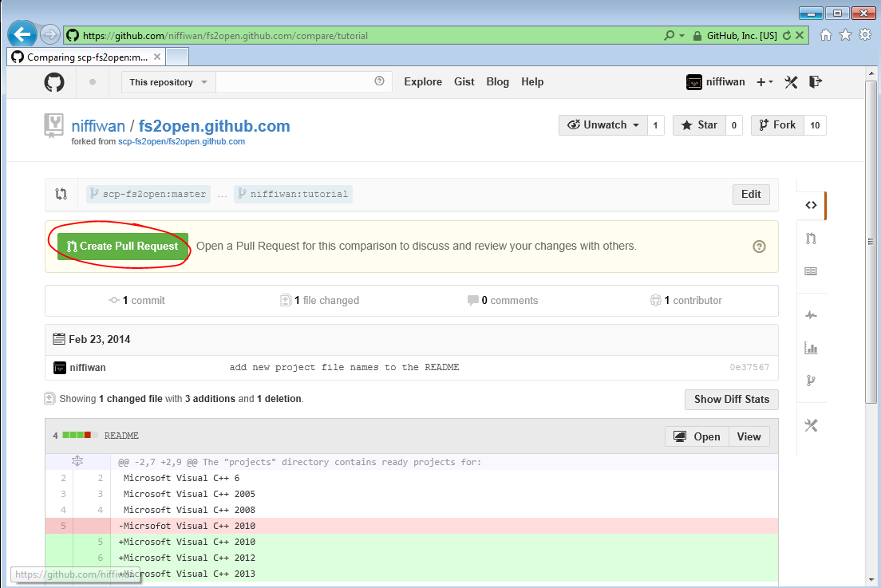The image size is (881, 588).
Task: Expand the plus create-new dropdown
Action: (764, 82)
